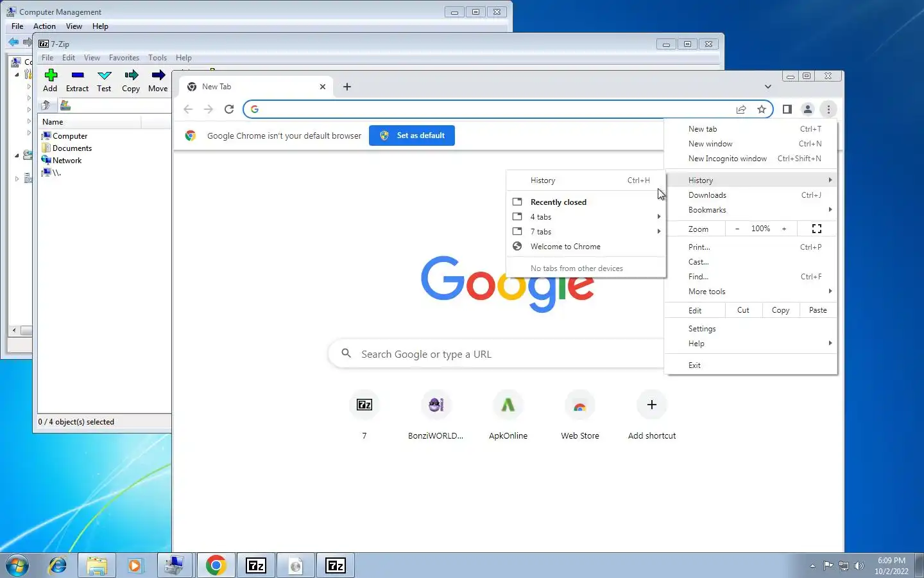The width and height of the screenshot is (924, 578).
Task: Select New tab in Chrome menu
Action: [751, 129]
